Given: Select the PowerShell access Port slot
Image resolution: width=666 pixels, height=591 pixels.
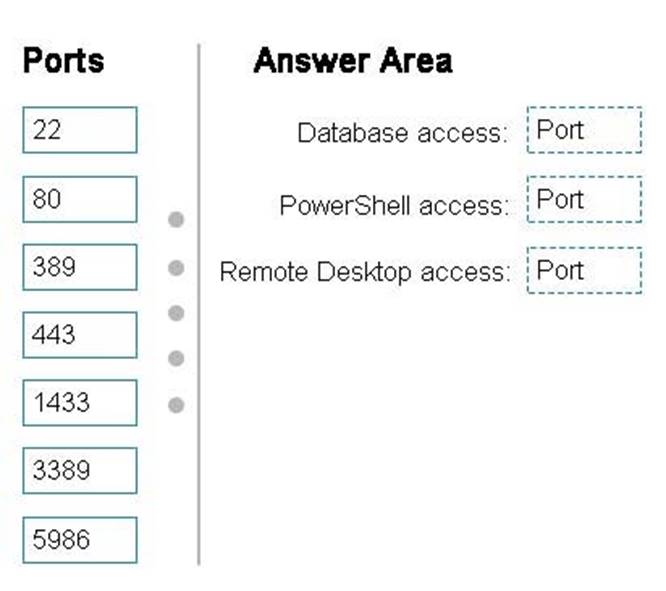Looking at the screenshot, I should click(584, 200).
